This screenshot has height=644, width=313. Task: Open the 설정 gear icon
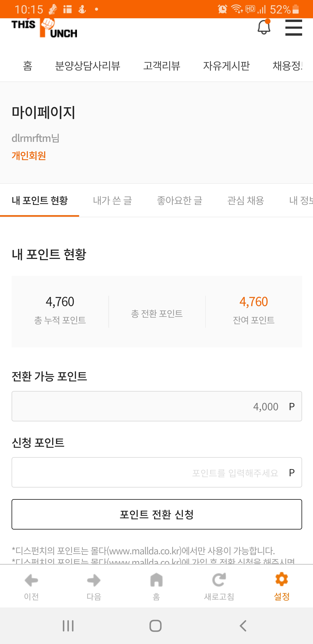pos(281,580)
